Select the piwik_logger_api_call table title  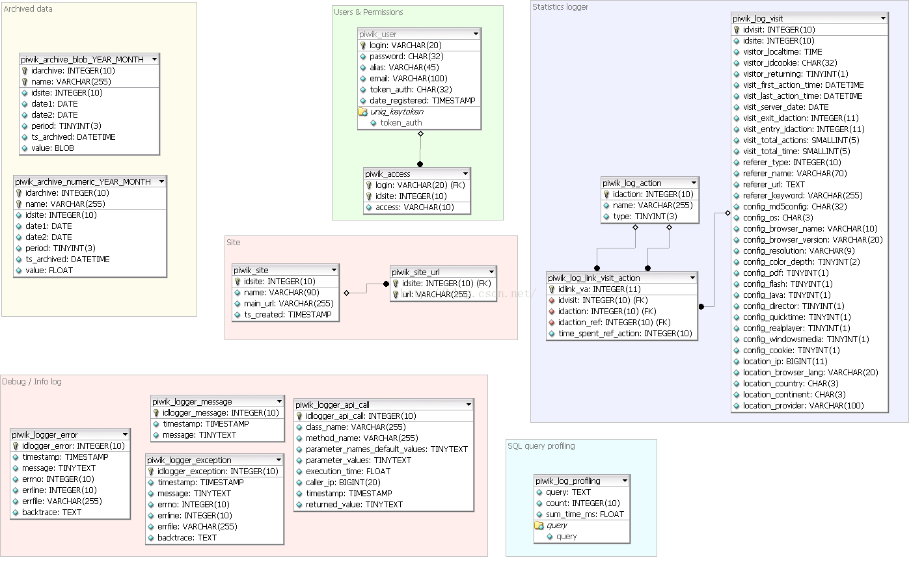tap(333, 405)
